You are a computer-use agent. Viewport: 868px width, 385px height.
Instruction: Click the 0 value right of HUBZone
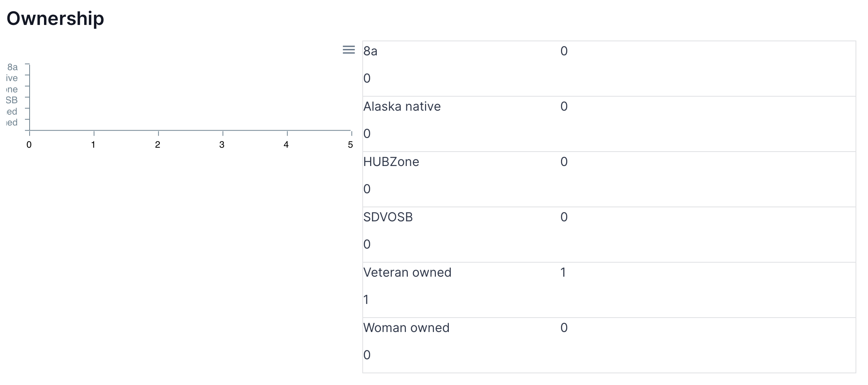pyautogui.click(x=564, y=162)
